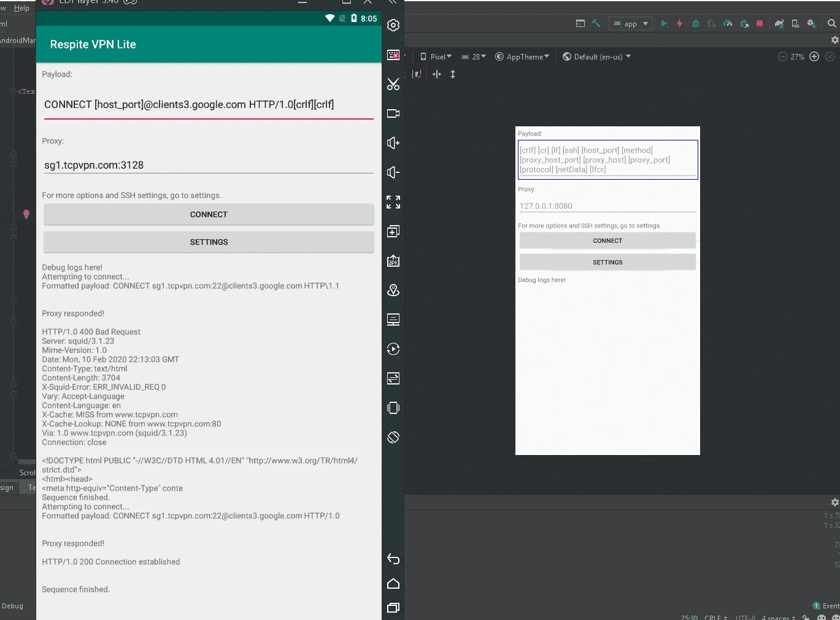Debug the app with the bug icon

pyautogui.click(x=695, y=24)
